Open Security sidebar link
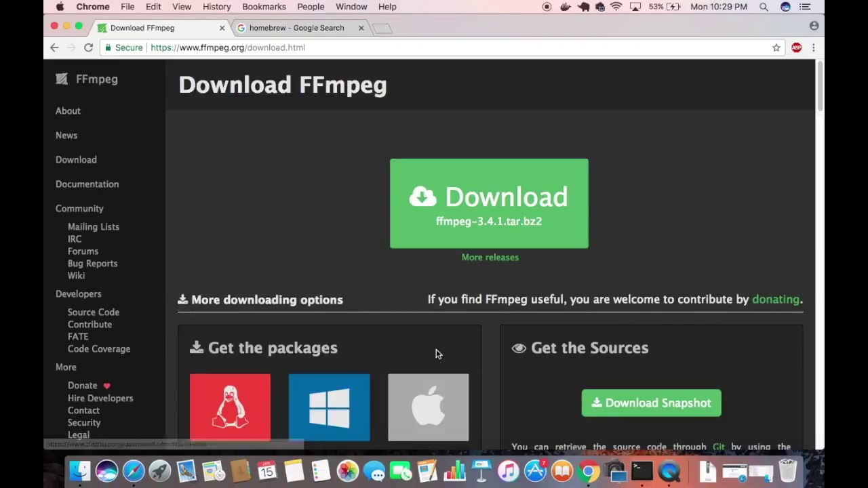The height and width of the screenshot is (488, 868). click(x=84, y=422)
